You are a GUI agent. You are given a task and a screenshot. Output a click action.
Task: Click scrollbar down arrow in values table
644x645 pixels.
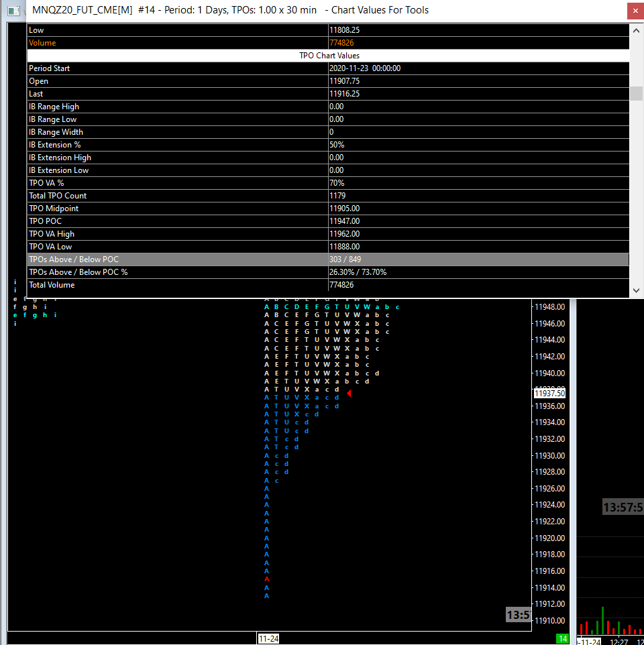click(x=636, y=290)
